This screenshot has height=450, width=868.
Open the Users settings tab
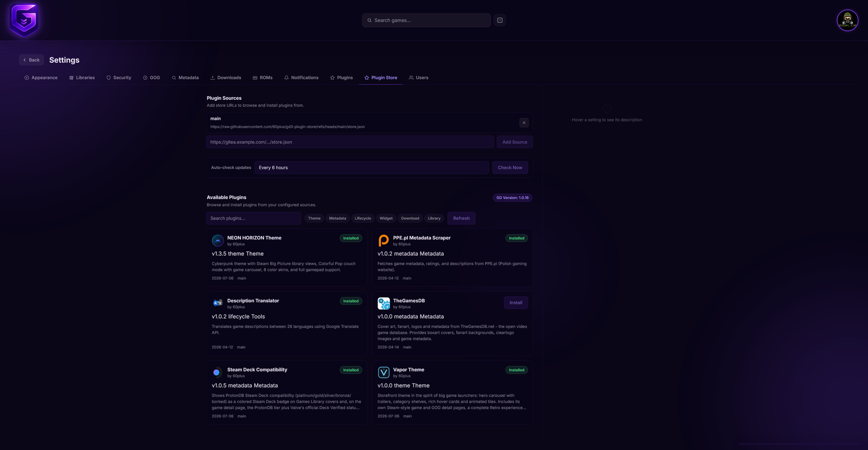(418, 78)
